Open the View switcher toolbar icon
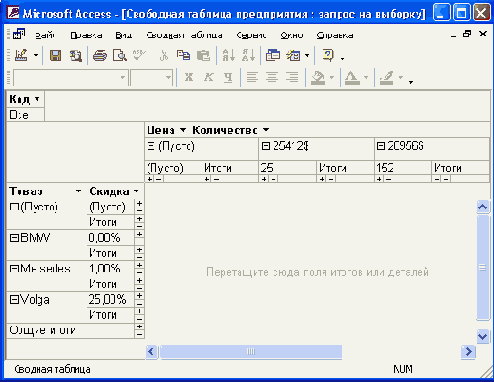 point(21,55)
